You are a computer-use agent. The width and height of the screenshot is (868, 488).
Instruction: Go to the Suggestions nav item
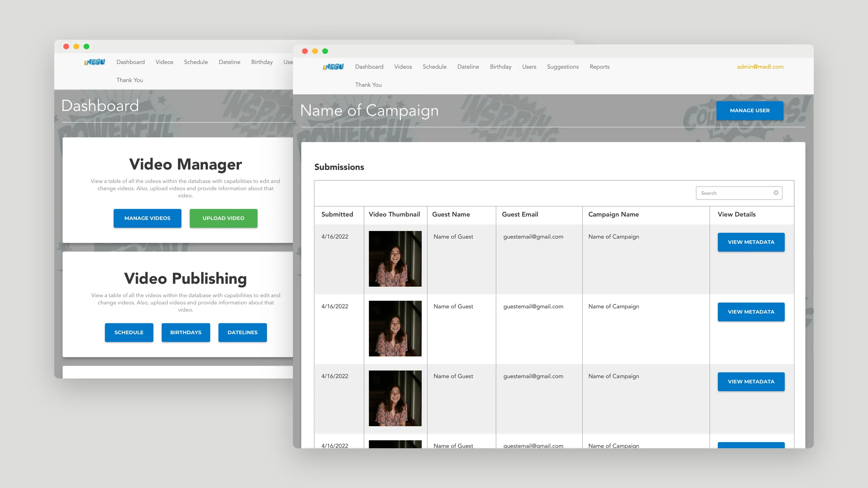pos(563,67)
